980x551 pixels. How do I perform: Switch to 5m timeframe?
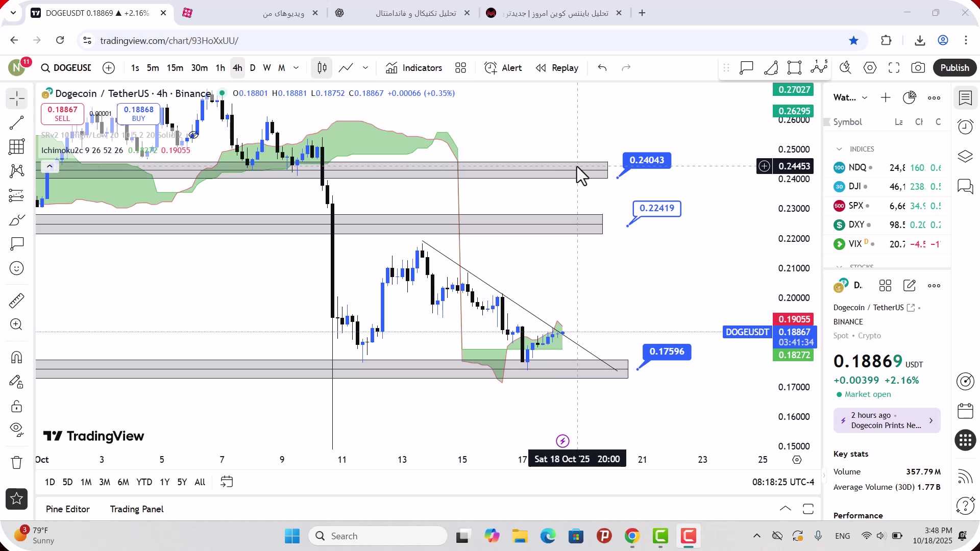(153, 68)
